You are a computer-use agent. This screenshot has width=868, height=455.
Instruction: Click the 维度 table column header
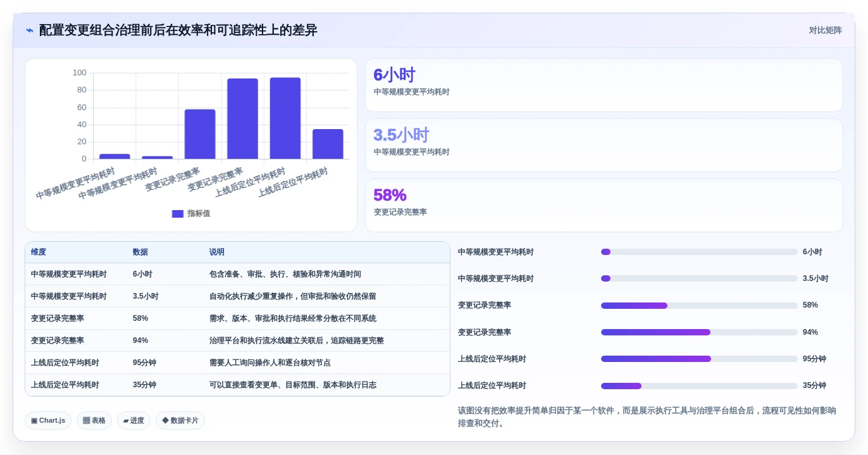(39, 252)
